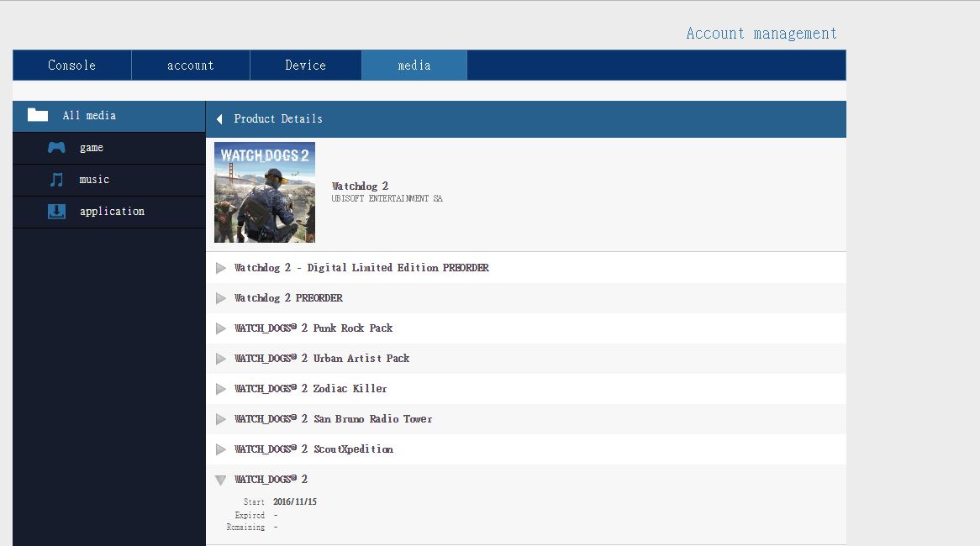Click the Expired label
This screenshot has height=546, width=980.
(x=250, y=516)
